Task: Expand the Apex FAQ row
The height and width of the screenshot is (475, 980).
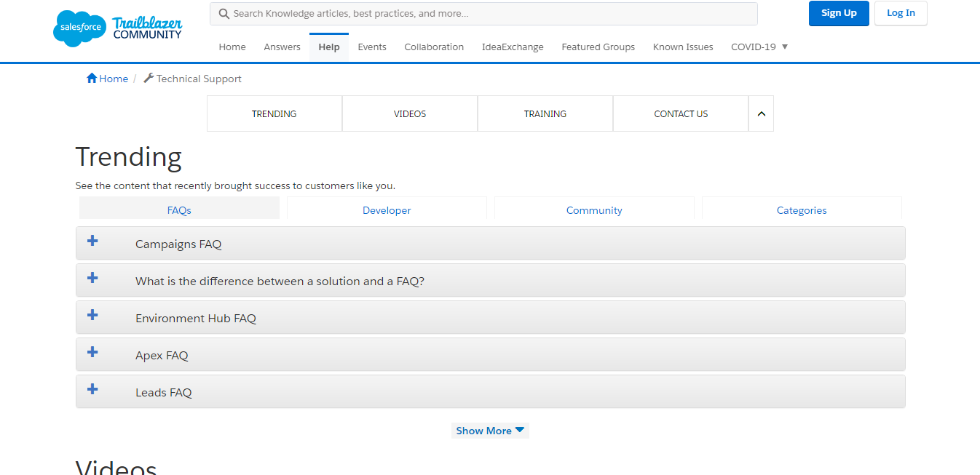Action: point(491,354)
